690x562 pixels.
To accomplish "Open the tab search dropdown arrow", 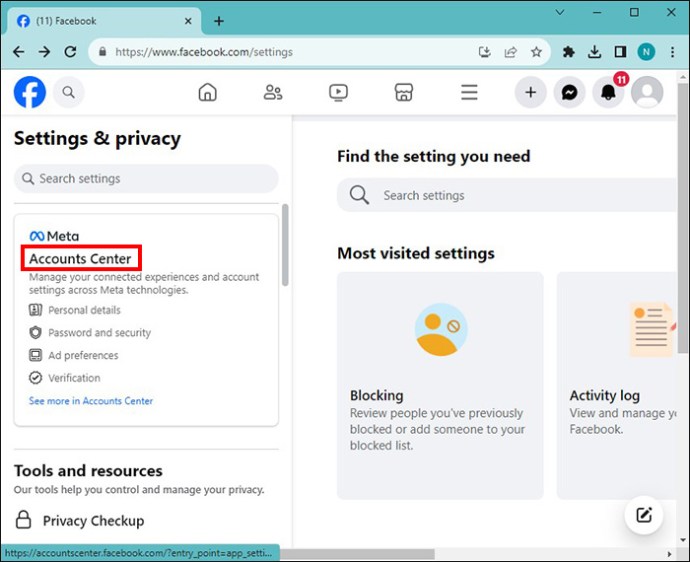I will click(x=560, y=12).
